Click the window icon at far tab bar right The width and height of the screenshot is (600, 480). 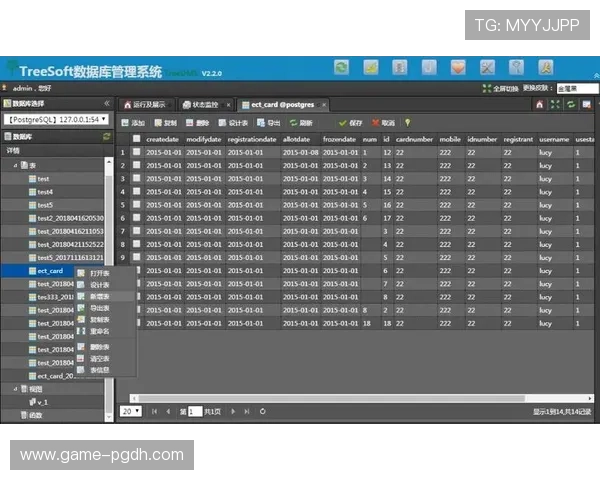coord(586,104)
